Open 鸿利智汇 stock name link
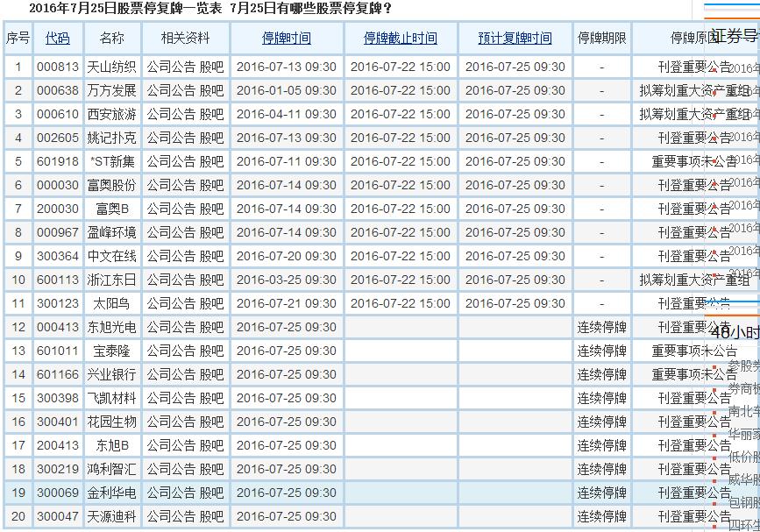 click(111, 470)
